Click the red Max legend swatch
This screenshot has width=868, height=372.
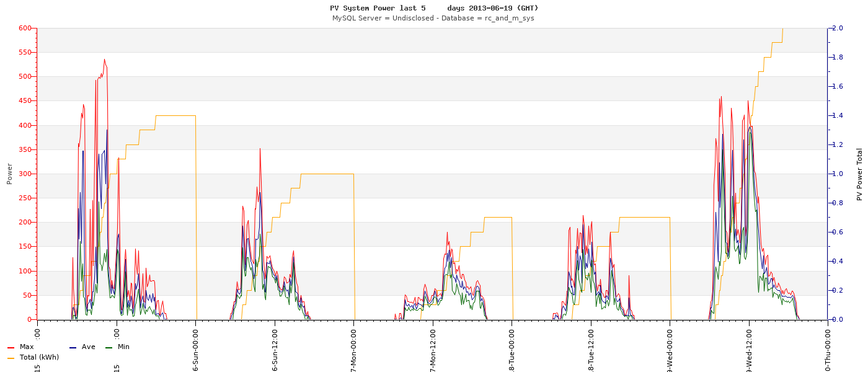coord(11,347)
